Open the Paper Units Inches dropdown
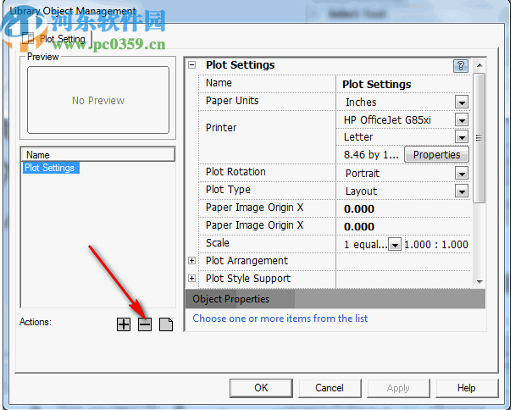 462,102
